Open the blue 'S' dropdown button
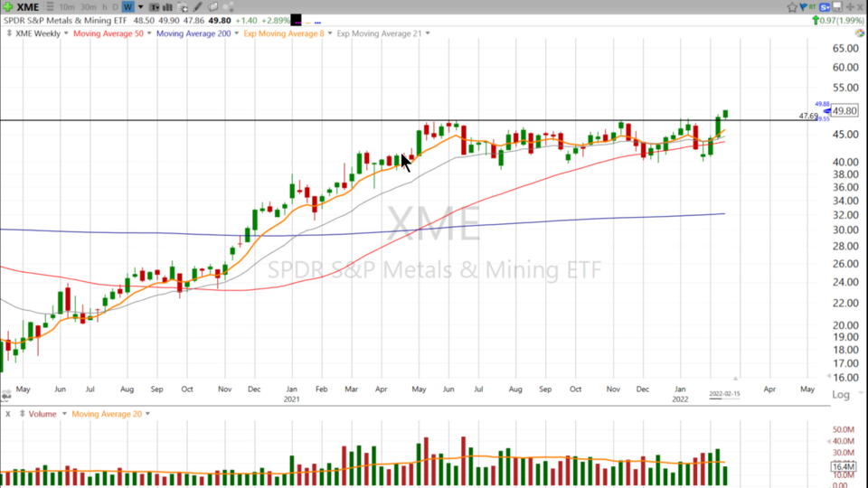The image size is (868, 488). pyautogui.click(x=825, y=7)
